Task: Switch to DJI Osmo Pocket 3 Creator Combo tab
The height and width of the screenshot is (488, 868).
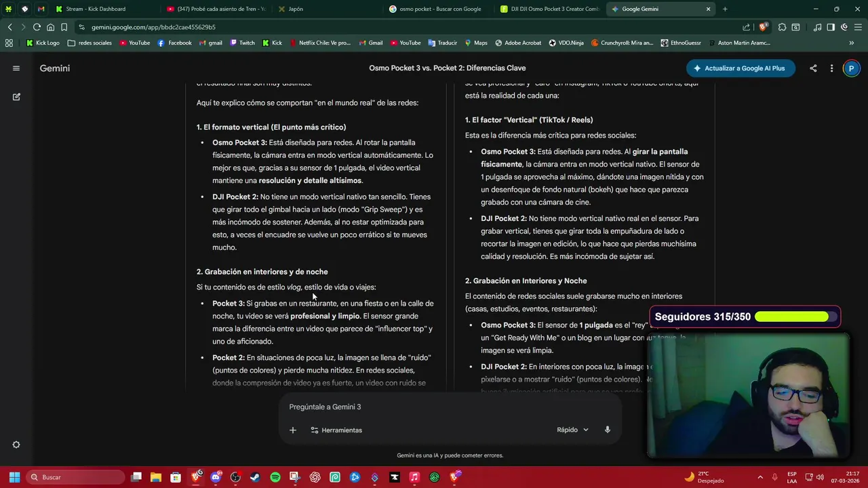Action: [x=551, y=9]
